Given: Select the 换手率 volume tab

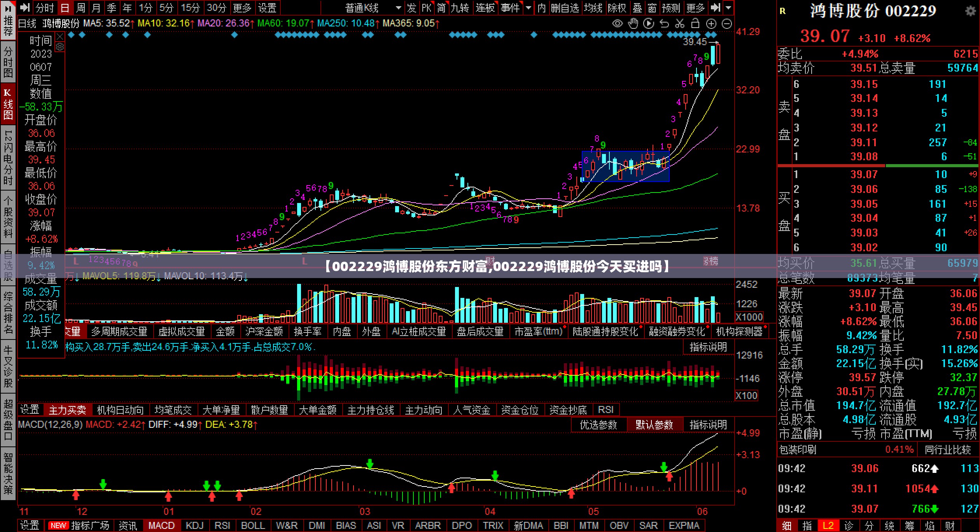Looking at the screenshot, I should point(307,332).
